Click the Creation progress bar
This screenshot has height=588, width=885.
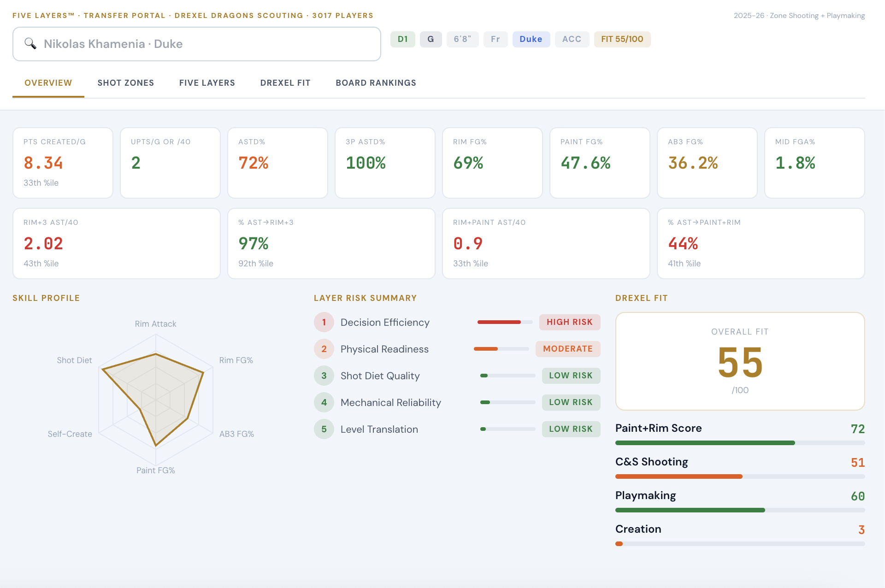point(740,544)
